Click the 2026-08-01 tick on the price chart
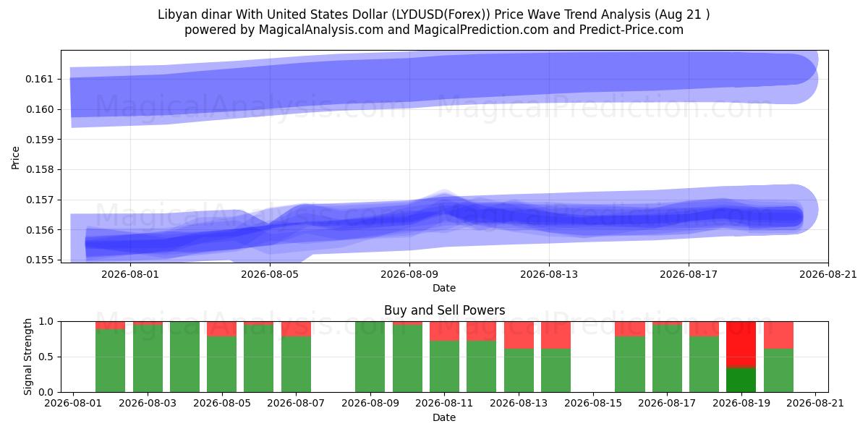 click(130, 274)
